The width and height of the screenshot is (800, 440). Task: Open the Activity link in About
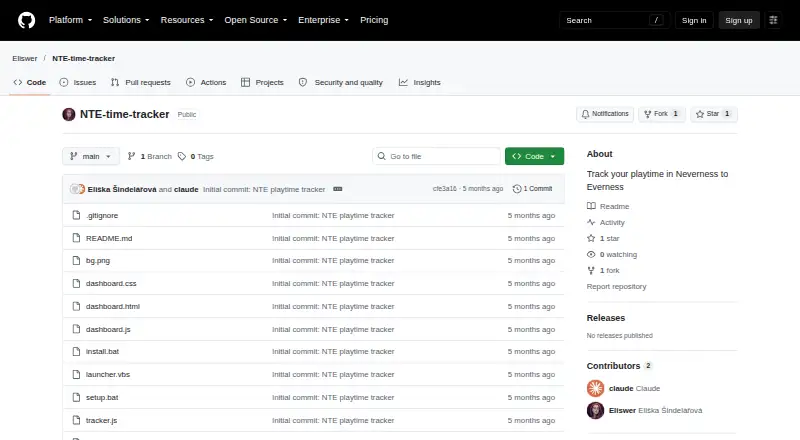click(x=606, y=223)
